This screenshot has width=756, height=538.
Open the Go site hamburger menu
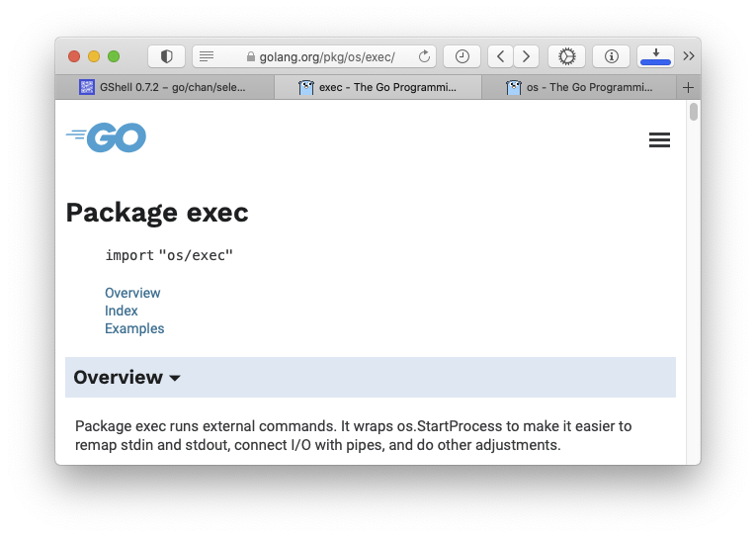[659, 140]
